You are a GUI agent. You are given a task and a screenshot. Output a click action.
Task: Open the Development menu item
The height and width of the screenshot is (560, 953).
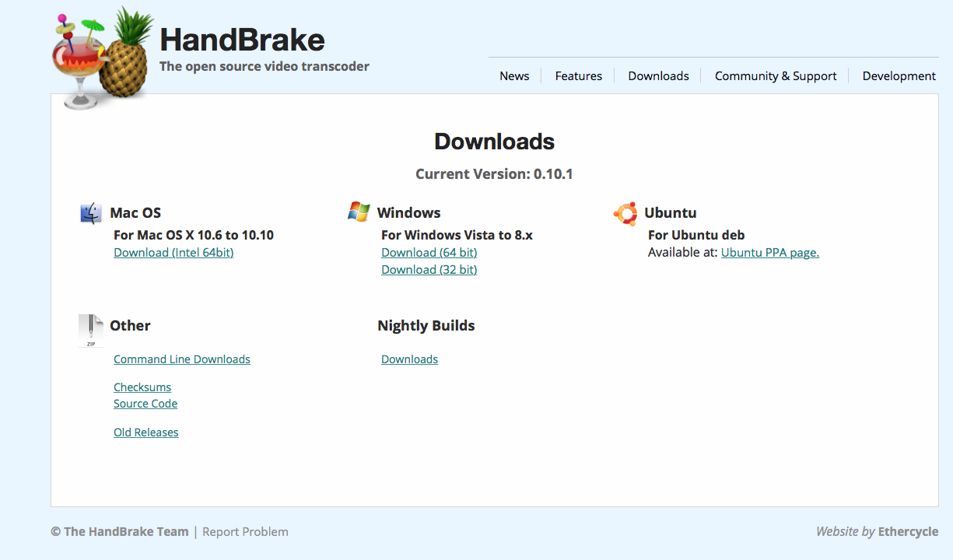(x=899, y=76)
